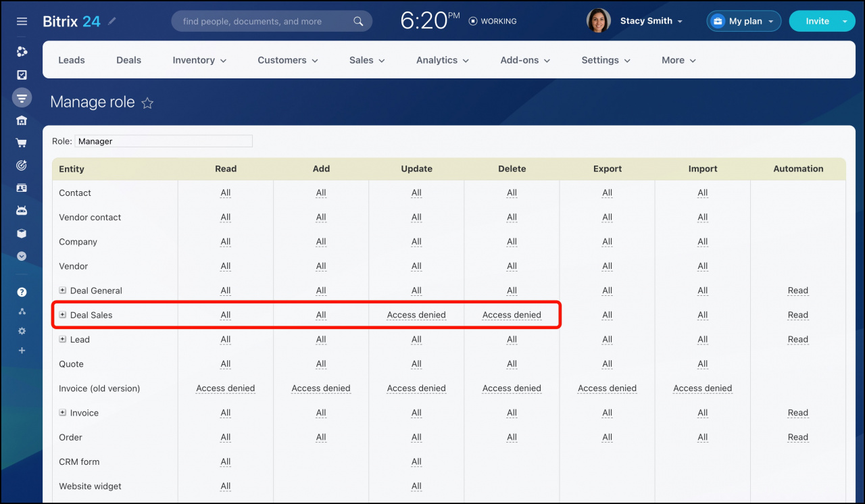The width and height of the screenshot is (865, 504).
Task: Open the hamburger main menu
Action: click(22, 22)
